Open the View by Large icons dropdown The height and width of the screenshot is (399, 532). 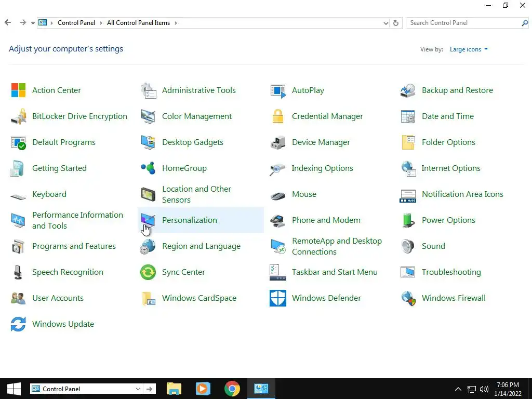(469, 49)
